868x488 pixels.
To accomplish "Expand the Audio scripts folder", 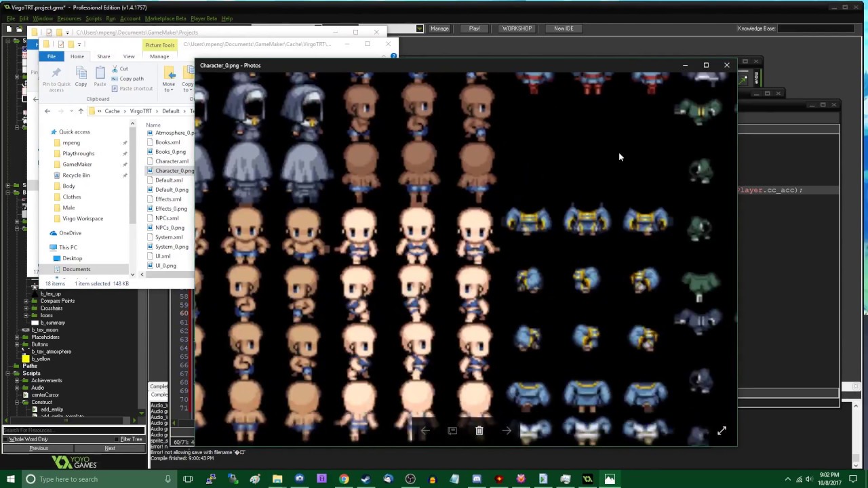I will click(18, 388).
